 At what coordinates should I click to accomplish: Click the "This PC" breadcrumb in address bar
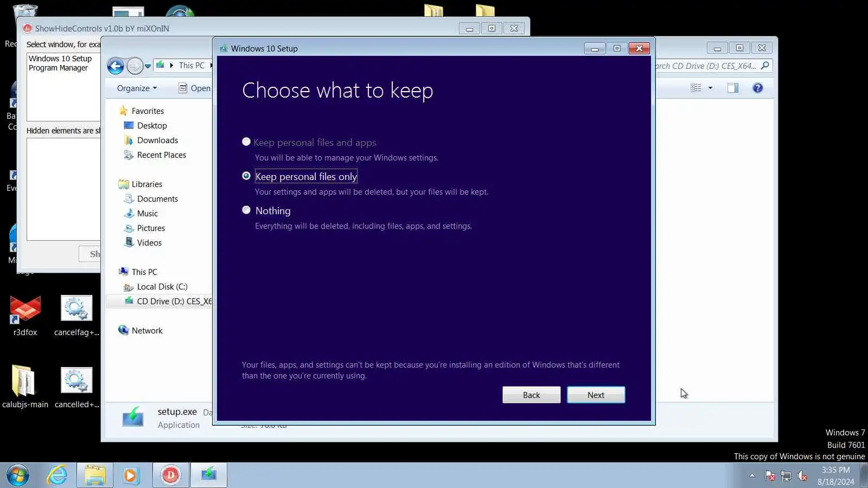coord(192,66)
